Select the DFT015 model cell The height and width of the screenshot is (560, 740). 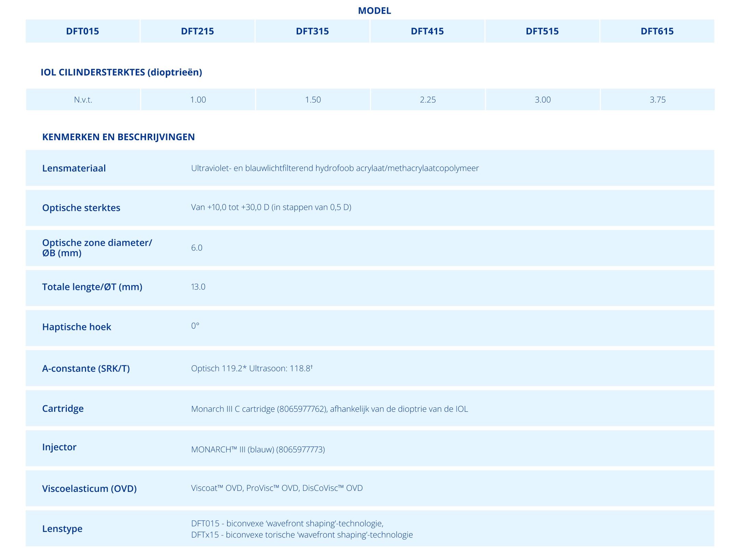click(x=83, y=31)
